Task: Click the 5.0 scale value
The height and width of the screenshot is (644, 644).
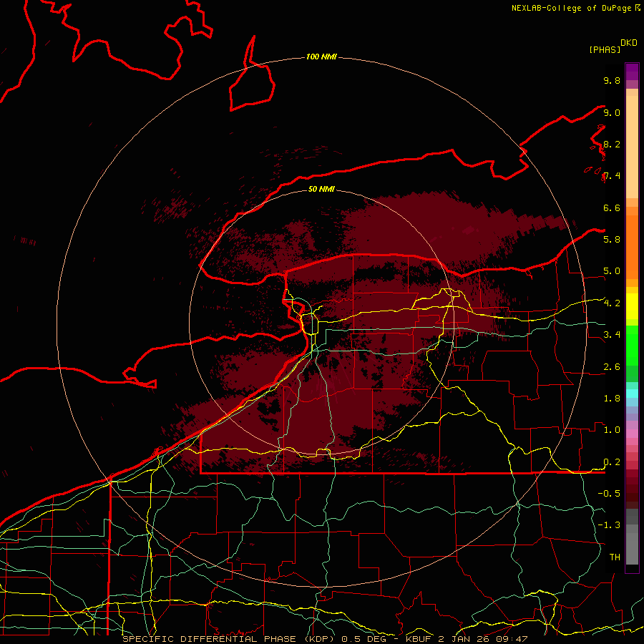Action: [x=612, y=271]
